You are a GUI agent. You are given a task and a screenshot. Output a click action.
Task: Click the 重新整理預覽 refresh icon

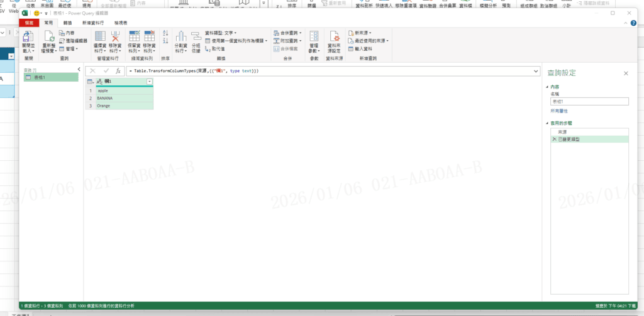[x=49, y=38]
